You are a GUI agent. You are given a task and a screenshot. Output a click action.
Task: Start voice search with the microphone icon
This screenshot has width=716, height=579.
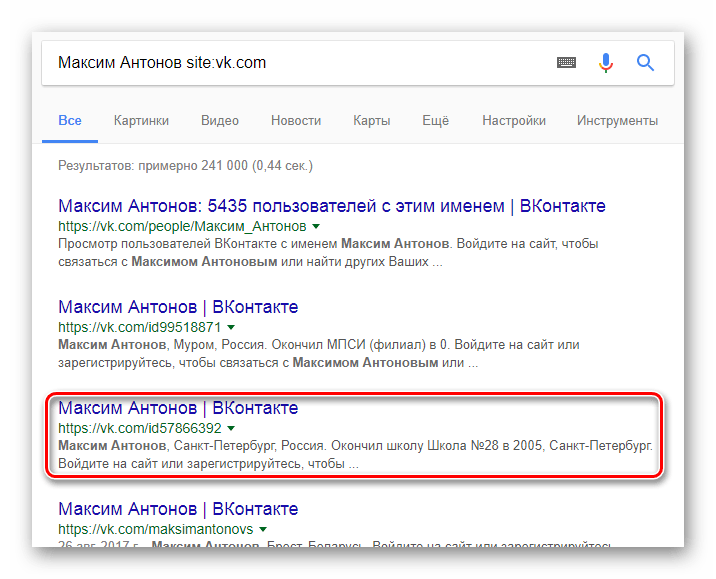[x=605, y=63]
